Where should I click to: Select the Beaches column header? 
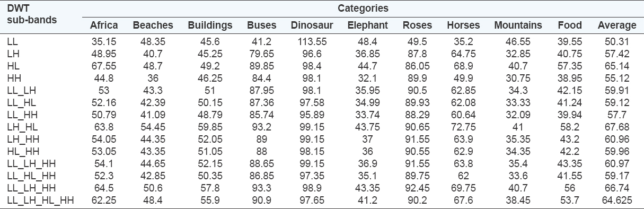pyautogui.click(x=153, y=25)
